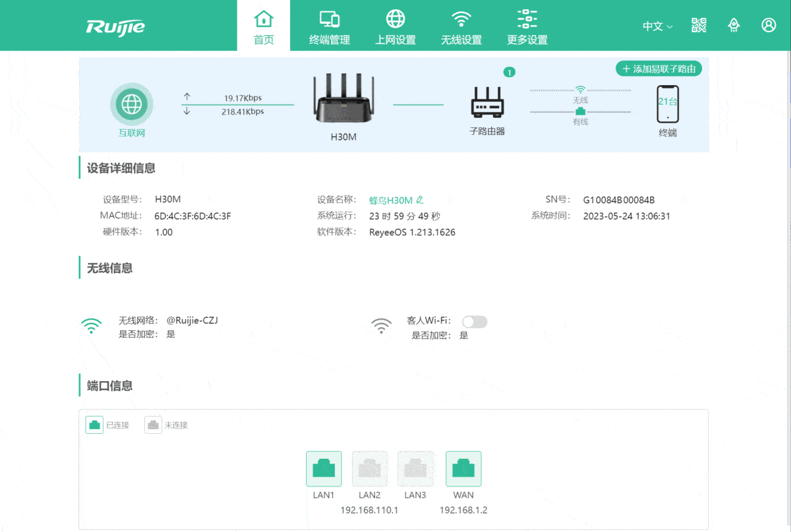Click the Ruijie logo
This screenshot has width=791, height=532.
coord(115,26)
